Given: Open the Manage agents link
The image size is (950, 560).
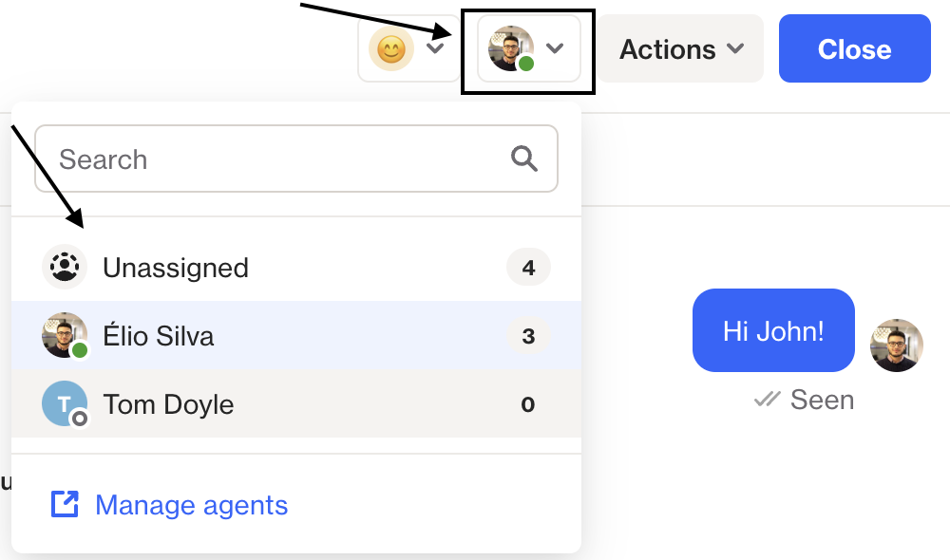Looking at the screenshot, I should point(190,505).
